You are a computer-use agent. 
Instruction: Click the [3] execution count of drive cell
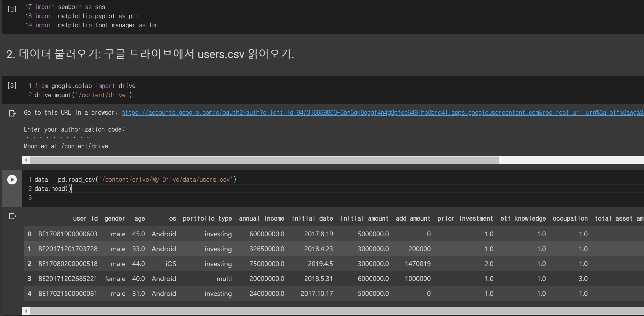[12, 86]
